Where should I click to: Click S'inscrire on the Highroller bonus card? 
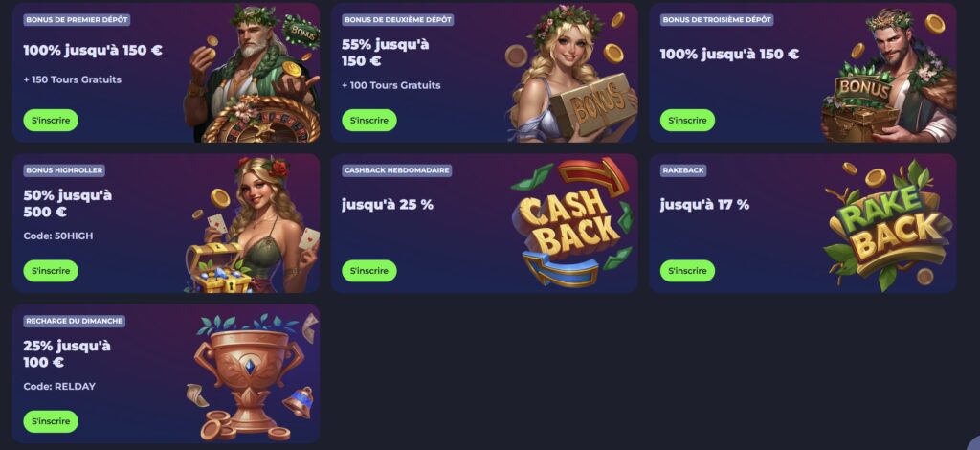click(x=51, y=271)
